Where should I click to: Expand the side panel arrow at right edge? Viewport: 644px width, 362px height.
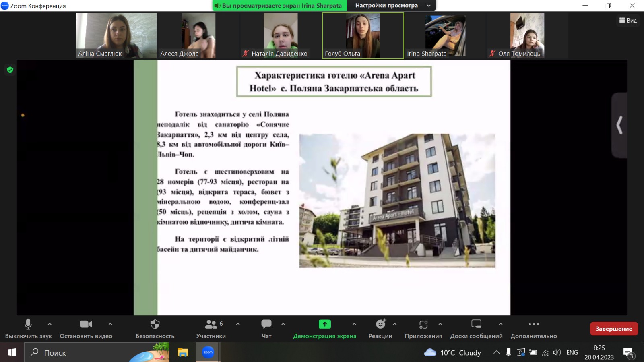619,125
